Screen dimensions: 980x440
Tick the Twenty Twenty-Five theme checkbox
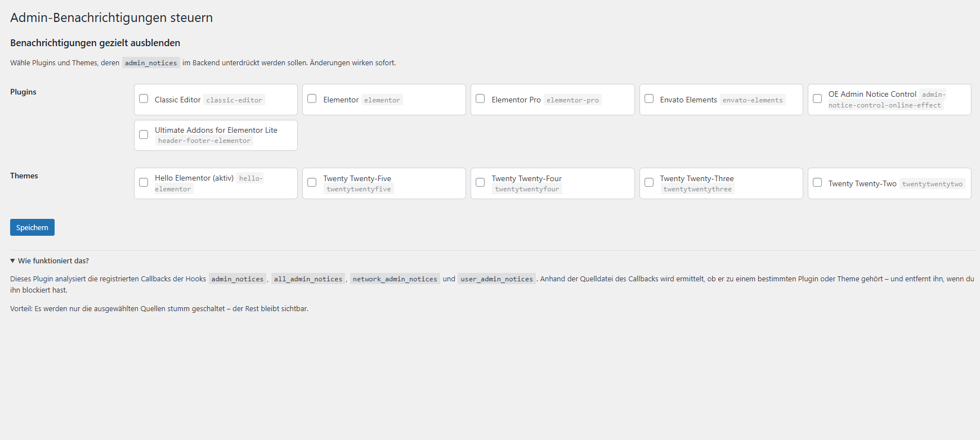point(312,183)
